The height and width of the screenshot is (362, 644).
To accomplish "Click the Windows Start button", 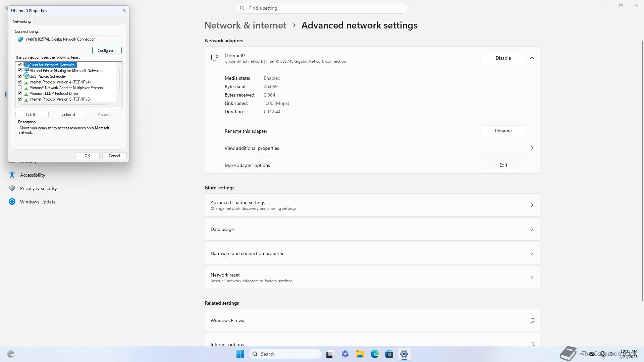I will click(240, 354).
